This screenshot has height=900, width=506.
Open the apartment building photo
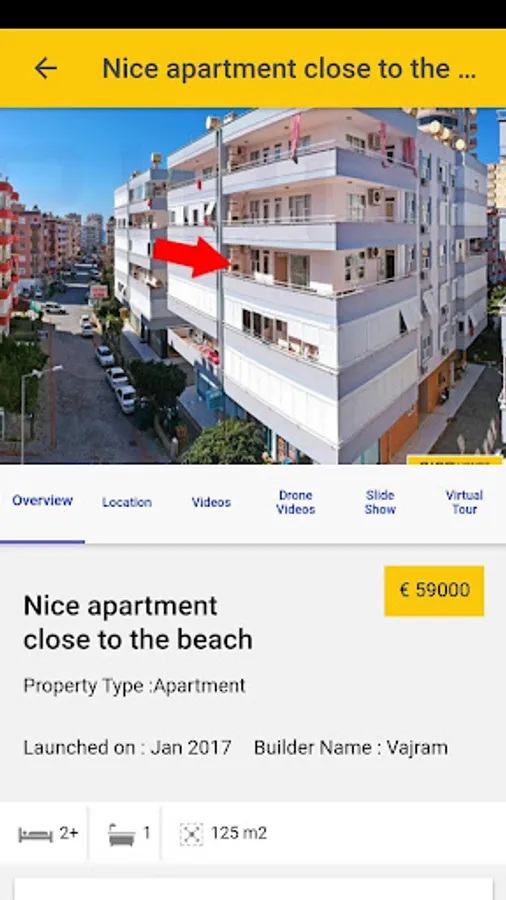253,286
